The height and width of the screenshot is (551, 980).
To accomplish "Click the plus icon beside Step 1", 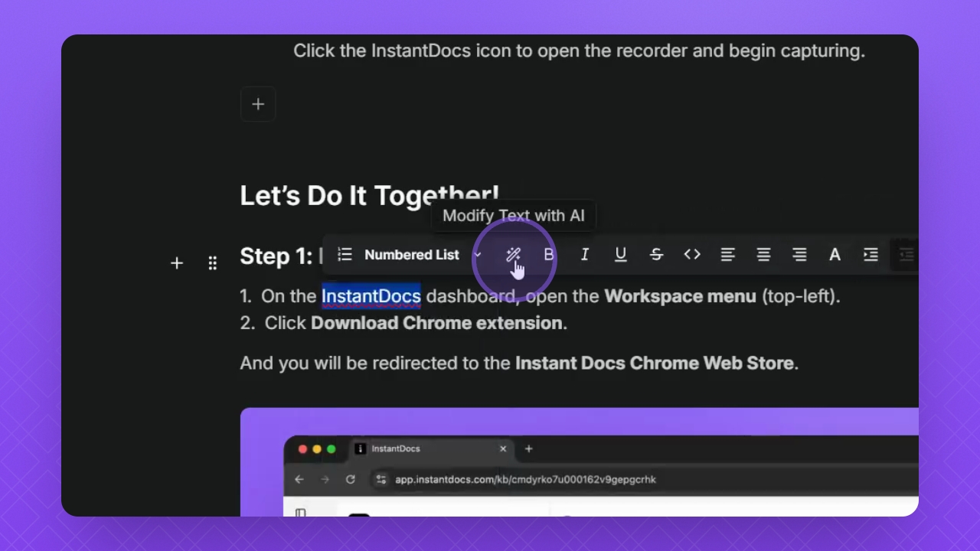I will click(x=177, y=263).
